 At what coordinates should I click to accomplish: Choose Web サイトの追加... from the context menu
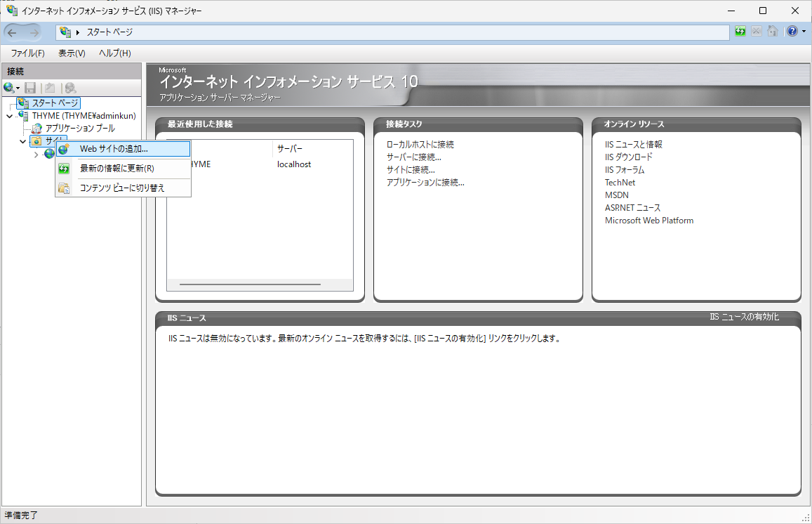click(x=124, y=149)
